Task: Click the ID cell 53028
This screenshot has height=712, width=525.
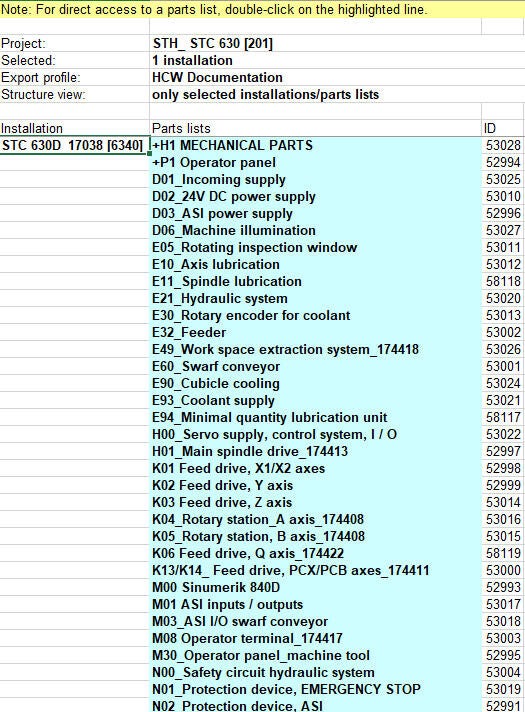Action: click(x=503, y=145)
